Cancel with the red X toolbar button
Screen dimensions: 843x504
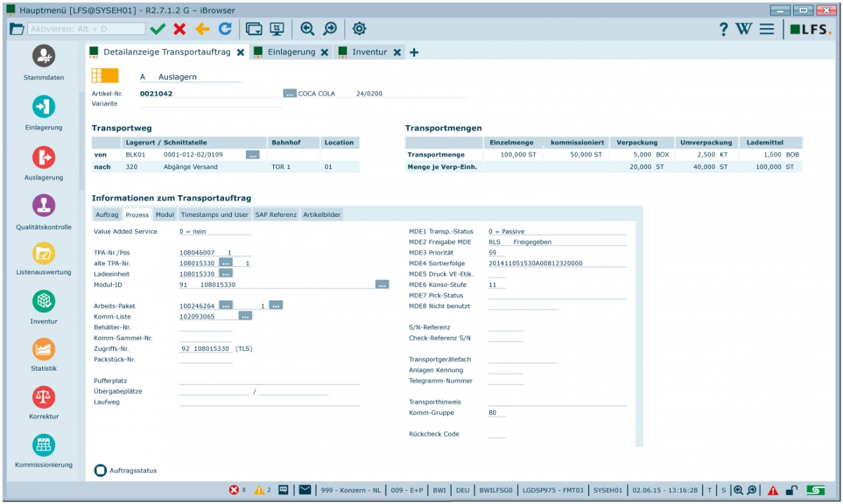coord(180,29)
